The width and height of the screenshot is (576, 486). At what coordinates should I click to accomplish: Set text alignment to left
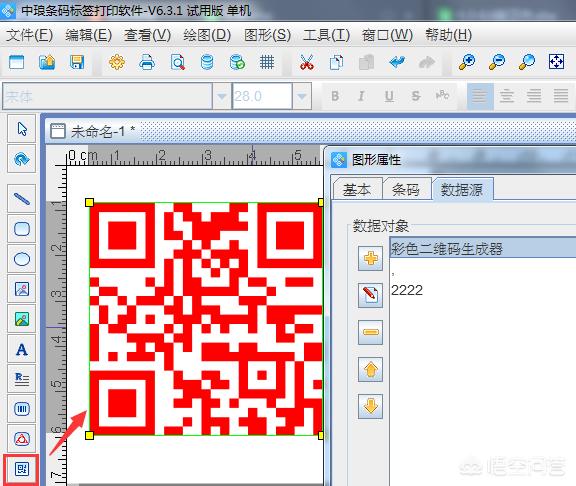479,96
